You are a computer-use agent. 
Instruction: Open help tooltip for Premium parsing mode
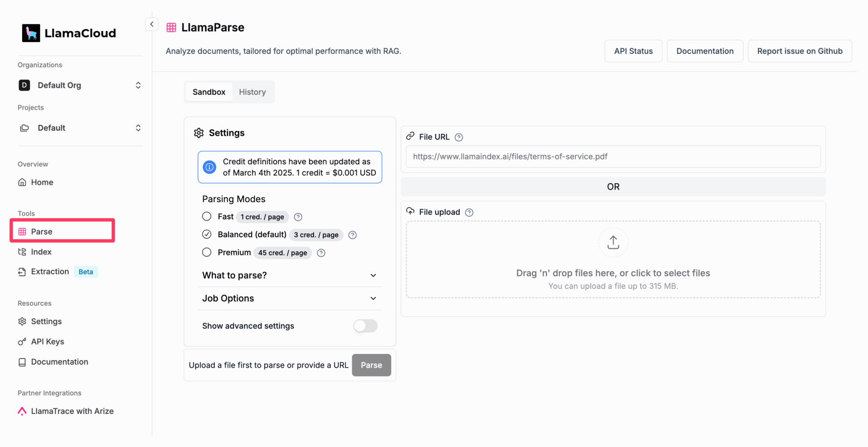(x=321, y=253)
